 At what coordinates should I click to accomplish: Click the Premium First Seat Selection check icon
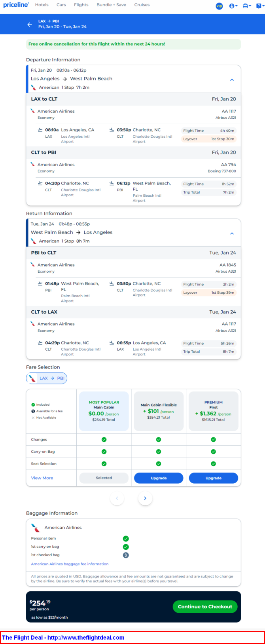(x=214, y=464)
